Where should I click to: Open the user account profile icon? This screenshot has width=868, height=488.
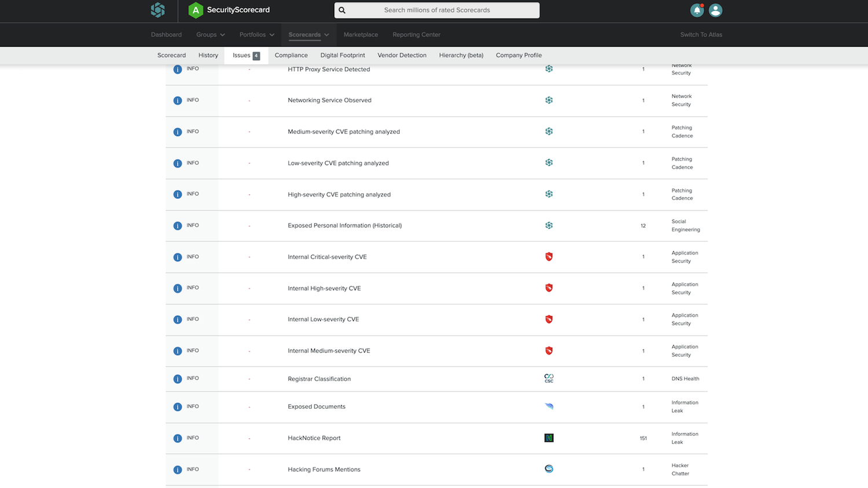tap(715, 10)
